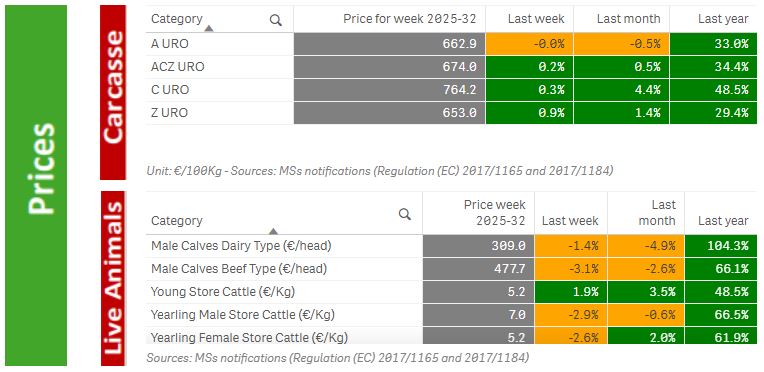Click sort arrow under Carcasse Category header

point(209,29)
